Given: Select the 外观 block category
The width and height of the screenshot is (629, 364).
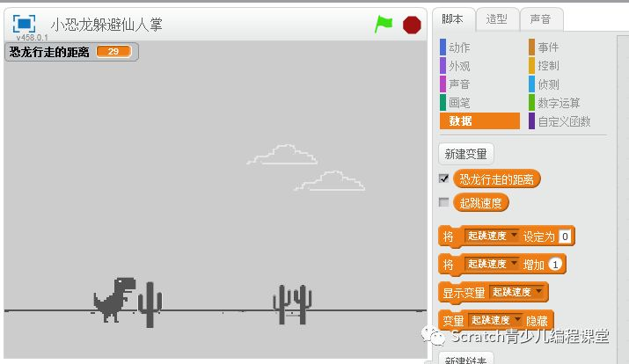Looking at the screenshot, I should coord(459,66).
